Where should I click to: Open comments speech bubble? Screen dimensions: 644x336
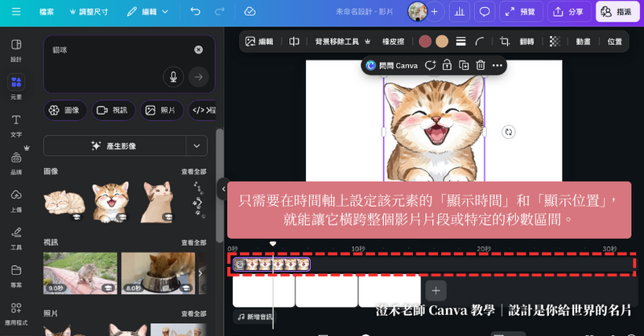(x=485, y=11)
